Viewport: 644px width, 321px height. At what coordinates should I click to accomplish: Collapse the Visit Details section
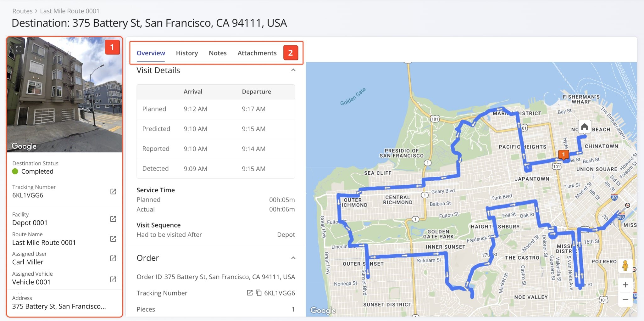pos(293,70)
